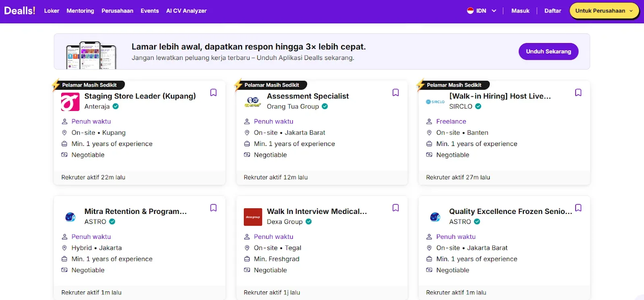Bookmark the Walk-in Hiring Host Live job
Viewport: 644px width, 300px height.
click(x=578, y=92)
